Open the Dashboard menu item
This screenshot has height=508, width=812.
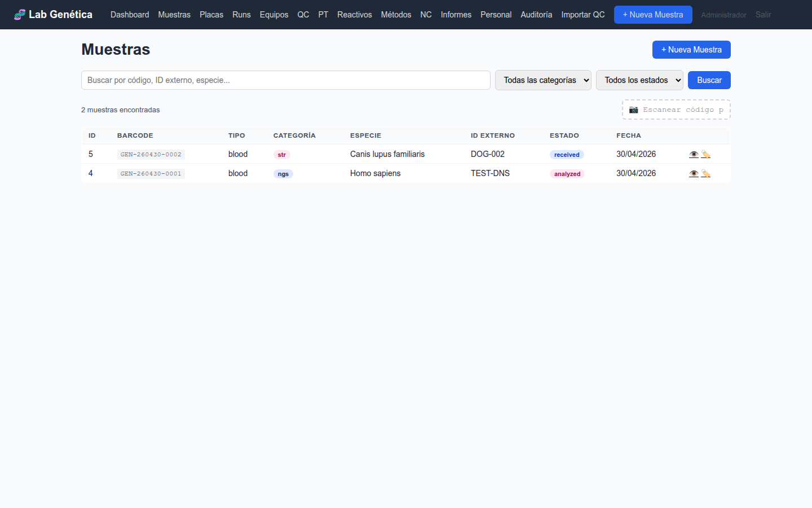coord(130,15)
